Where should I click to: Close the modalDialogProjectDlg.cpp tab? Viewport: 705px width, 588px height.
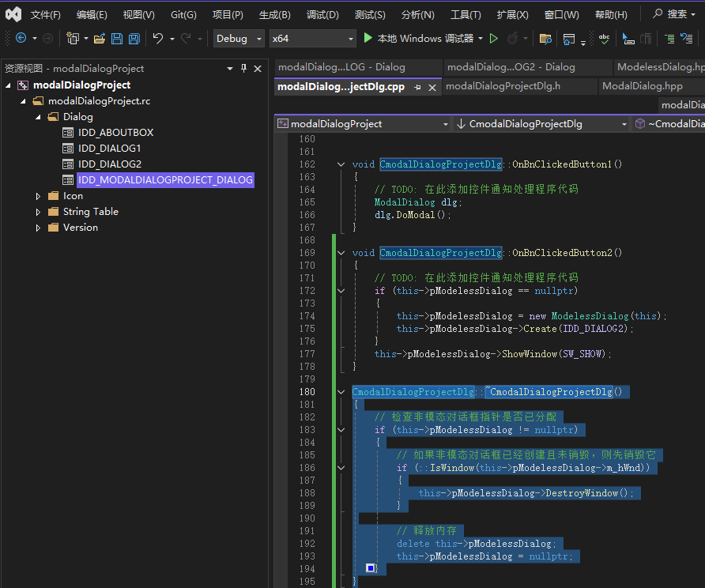432,87
